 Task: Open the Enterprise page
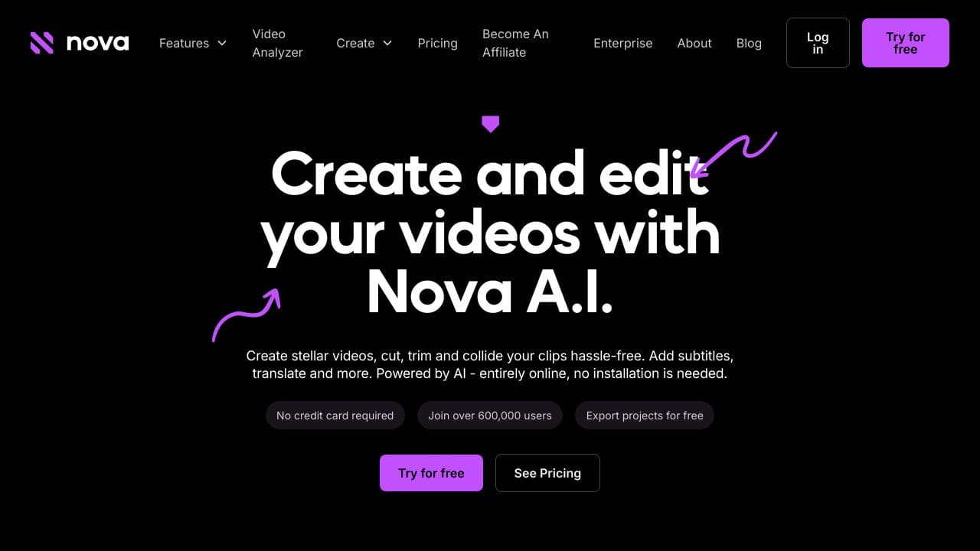click(x=623, y=43)
